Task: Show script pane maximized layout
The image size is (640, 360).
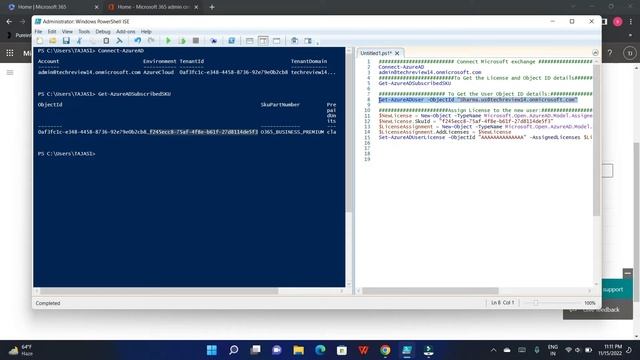Action: (x=277, y=41)
